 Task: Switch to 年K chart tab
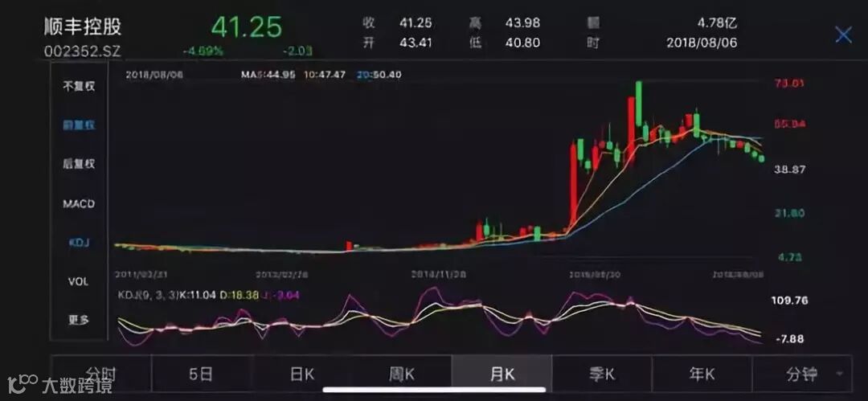point(702,374)
